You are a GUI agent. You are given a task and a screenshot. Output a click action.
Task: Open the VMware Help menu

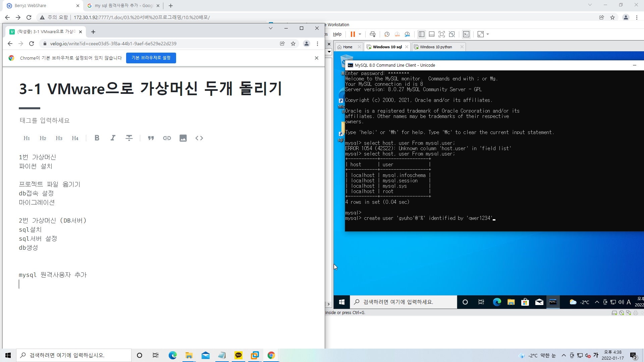point(337,34)
